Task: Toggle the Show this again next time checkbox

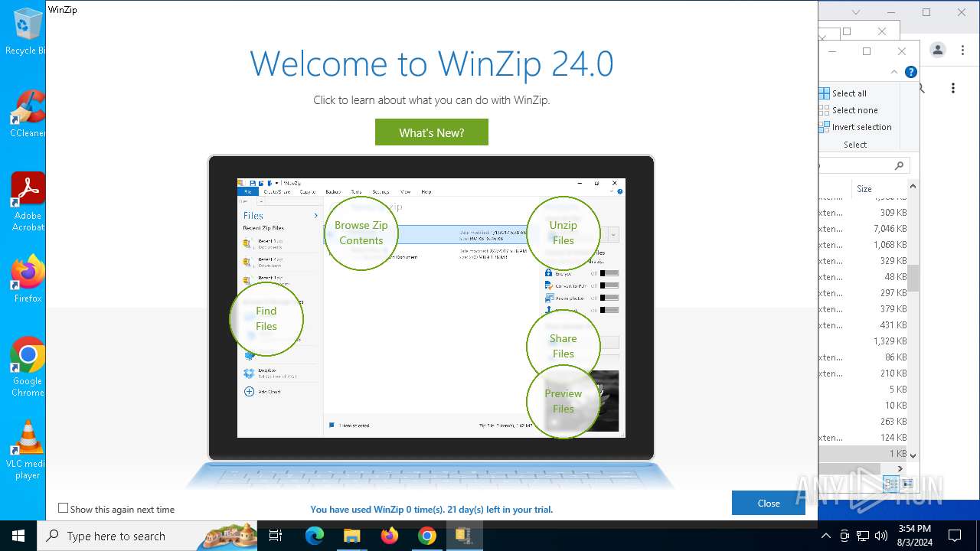Action: (x=64, y=508)
